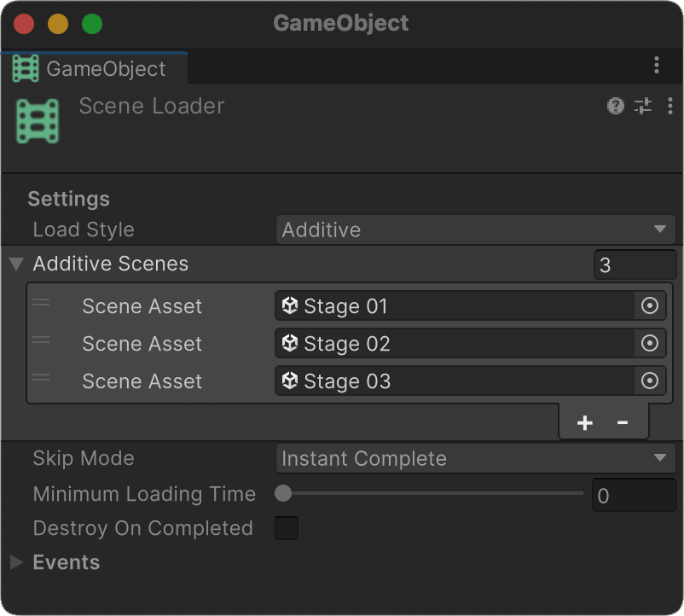Grab the reorder handle of first Scene Asset
The width and height of the screenshot is (684, 616).
41,302
